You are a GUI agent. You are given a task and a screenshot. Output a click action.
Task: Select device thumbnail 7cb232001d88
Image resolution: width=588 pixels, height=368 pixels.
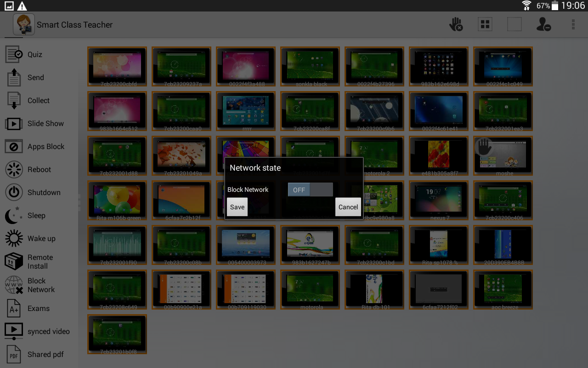pyautogui.click(x=117, y=155)
